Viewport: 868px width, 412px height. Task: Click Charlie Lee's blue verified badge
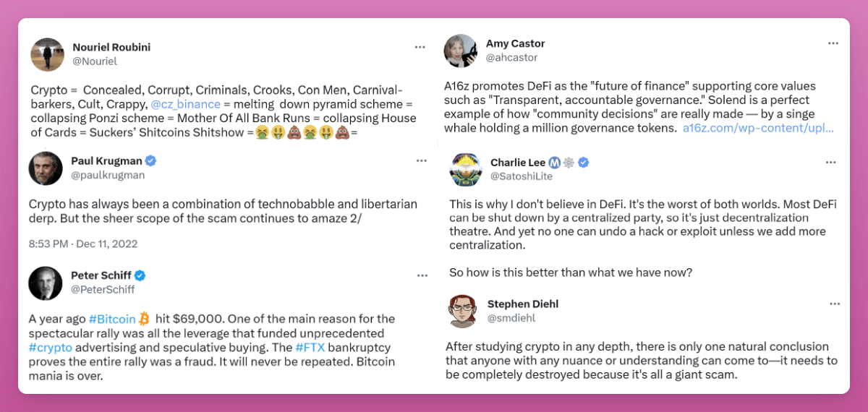[x=583, y=163]
